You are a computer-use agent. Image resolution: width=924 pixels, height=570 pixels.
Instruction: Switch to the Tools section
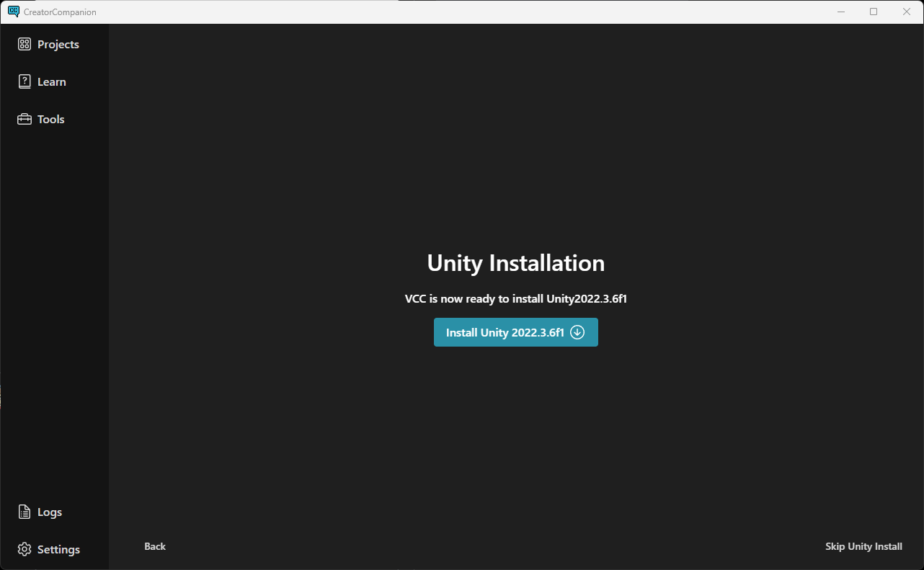[x=50, y=118]
